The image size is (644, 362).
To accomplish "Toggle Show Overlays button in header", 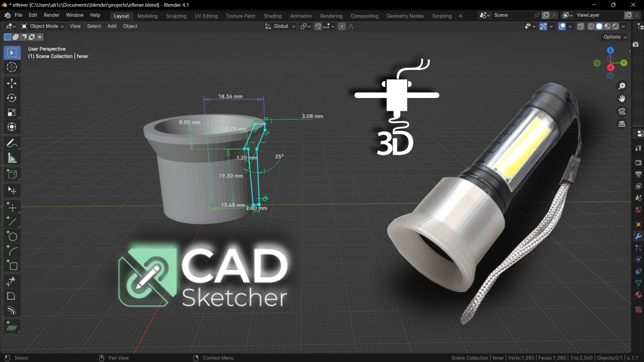I will click(562, 26).
